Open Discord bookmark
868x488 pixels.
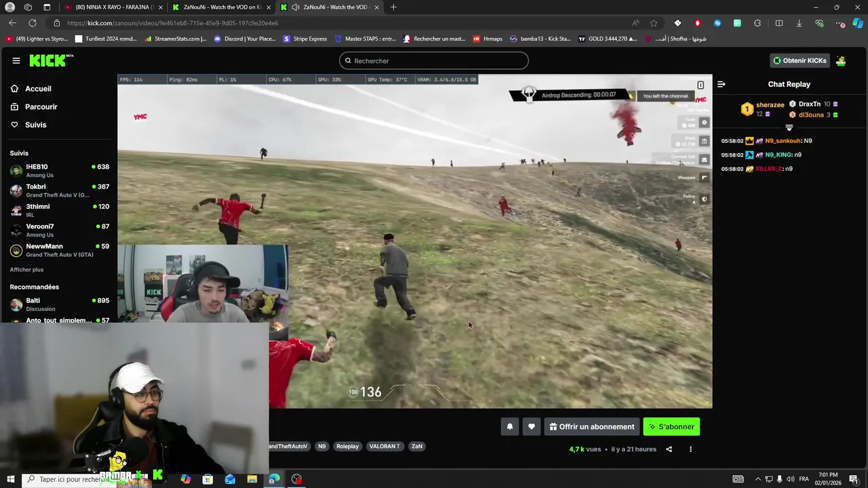tap(245, 39)
